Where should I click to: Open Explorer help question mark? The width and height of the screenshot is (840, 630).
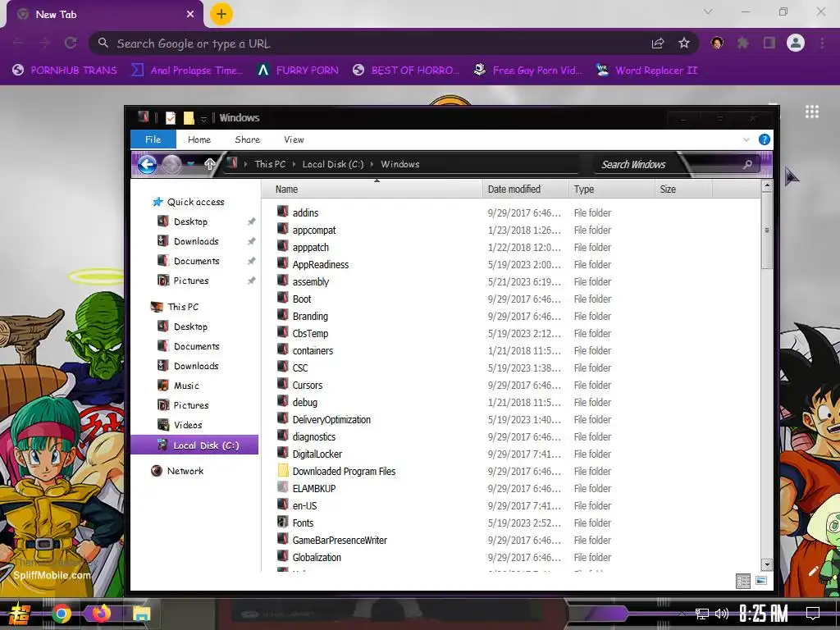765,139
